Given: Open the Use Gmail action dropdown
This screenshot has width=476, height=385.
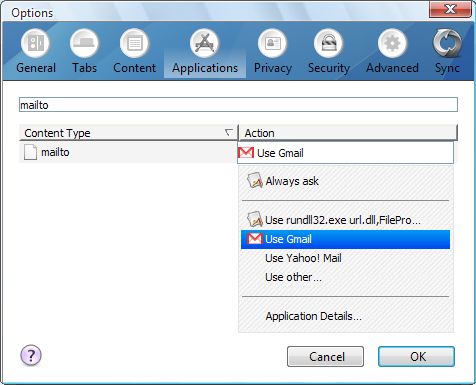Looking at the screenshot, I should pyautogui.click(x=345, y=153).
